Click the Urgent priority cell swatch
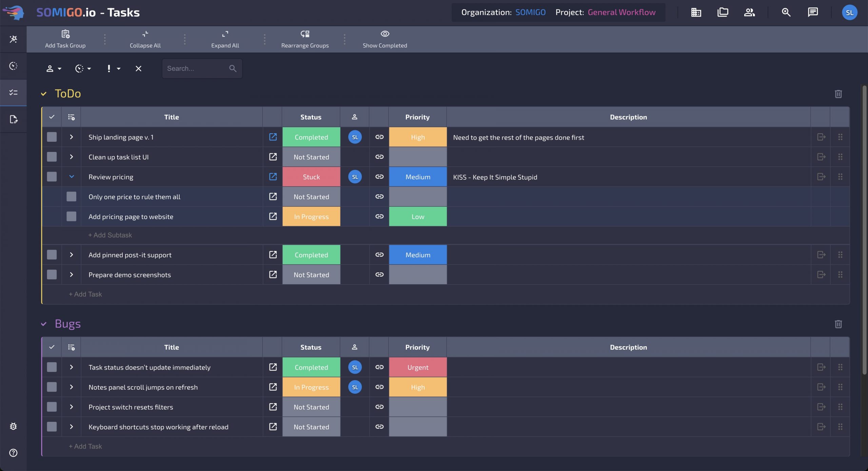The image size is (868, 471). pos(418,367)
